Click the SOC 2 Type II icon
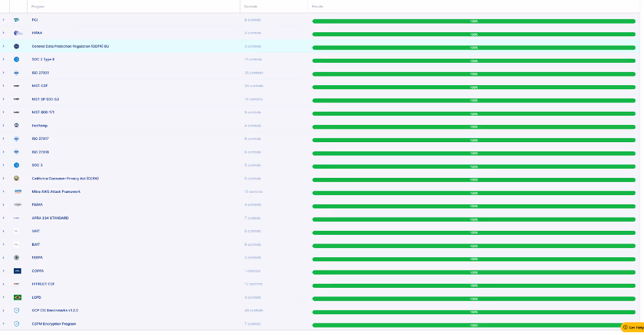 pyautogui.click(x=17, y=60)
